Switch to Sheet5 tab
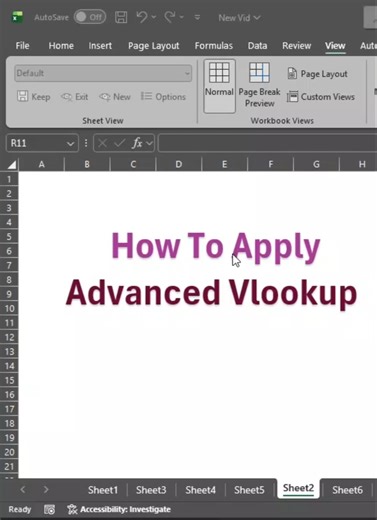The width and height of the screenshot is (377, 520). 249,490
